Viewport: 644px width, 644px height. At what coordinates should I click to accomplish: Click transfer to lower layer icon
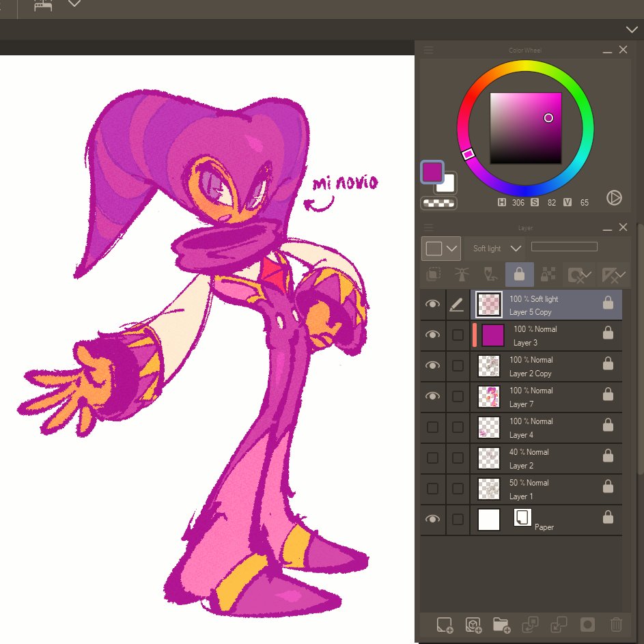point(530,625)
